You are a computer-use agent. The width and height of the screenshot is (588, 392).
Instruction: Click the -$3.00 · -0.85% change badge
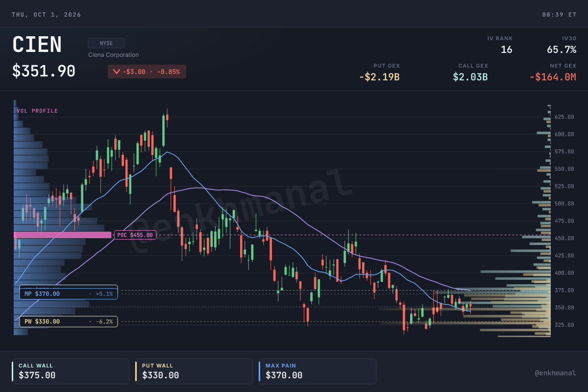click(147, 72)
